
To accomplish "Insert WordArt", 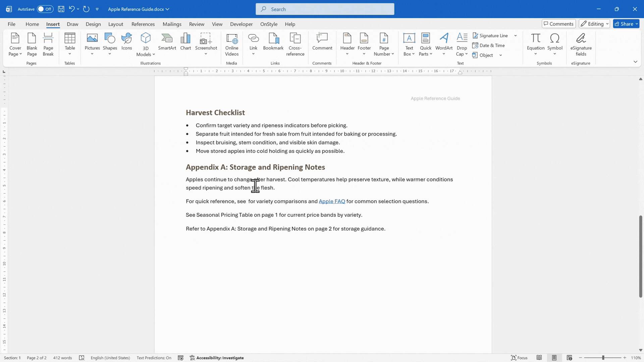I will click(x=444, y=44).
